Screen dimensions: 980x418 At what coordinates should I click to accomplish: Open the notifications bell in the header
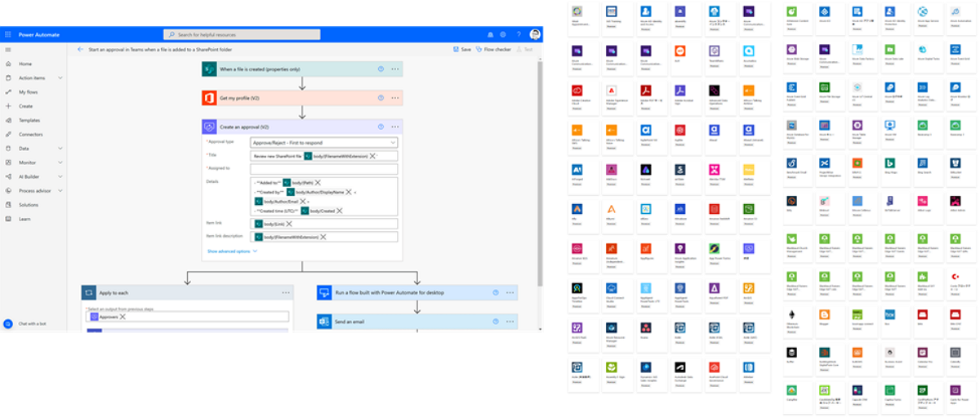pos(491,34)
